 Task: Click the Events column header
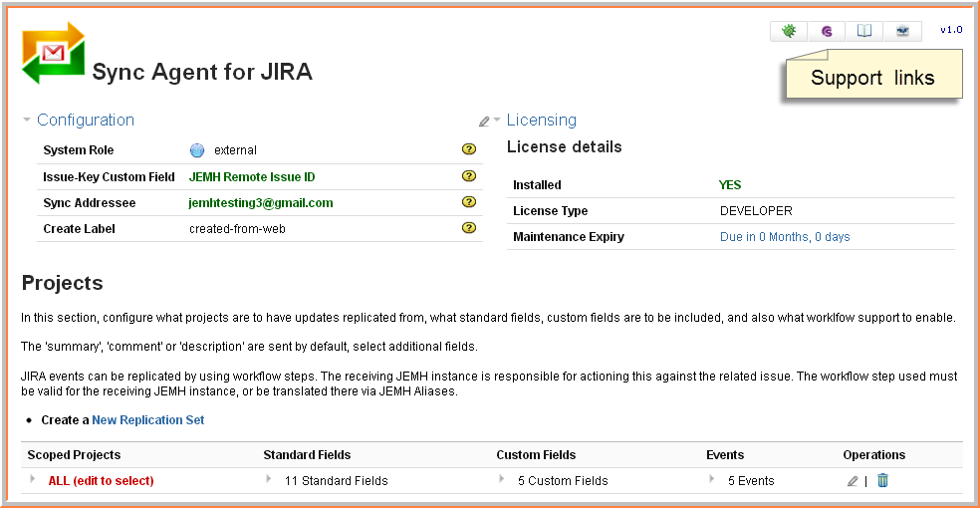[725, 455]
